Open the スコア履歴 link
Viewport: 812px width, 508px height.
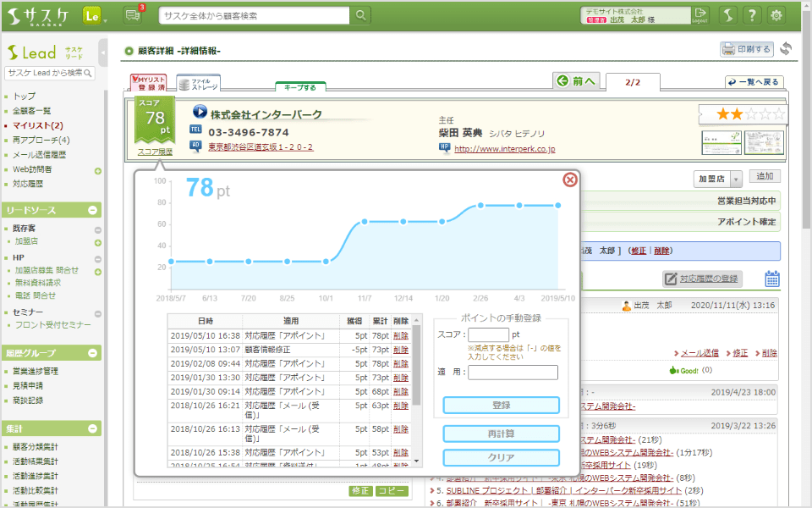pos(155,152)
